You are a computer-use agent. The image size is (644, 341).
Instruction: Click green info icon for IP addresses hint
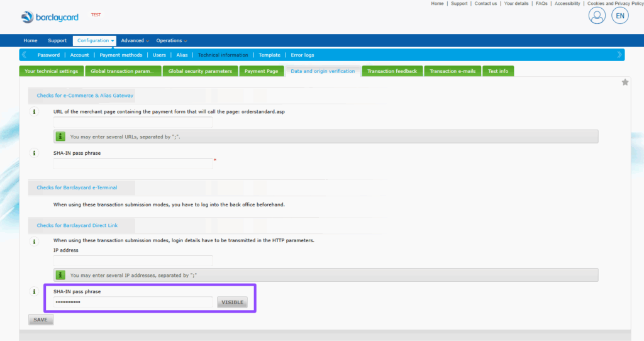pos(60,275)
